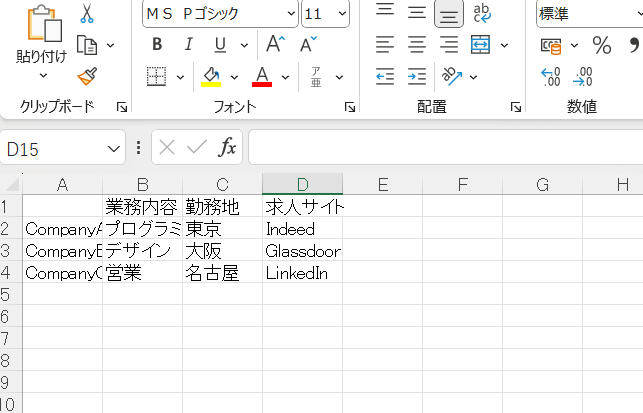Image resolution: width=643 pixels, height=413 pixels.
Task: Toggle underline formatting
Action: [x=220, y=44]
